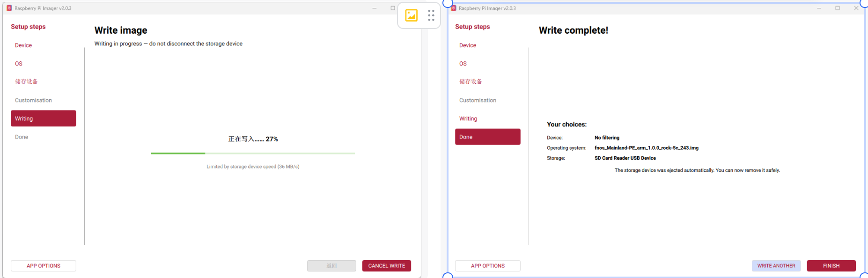Screen dimensions: 868x278
Task: Close the right Raspberry Pi Imager window
Action: coord(856,8)
